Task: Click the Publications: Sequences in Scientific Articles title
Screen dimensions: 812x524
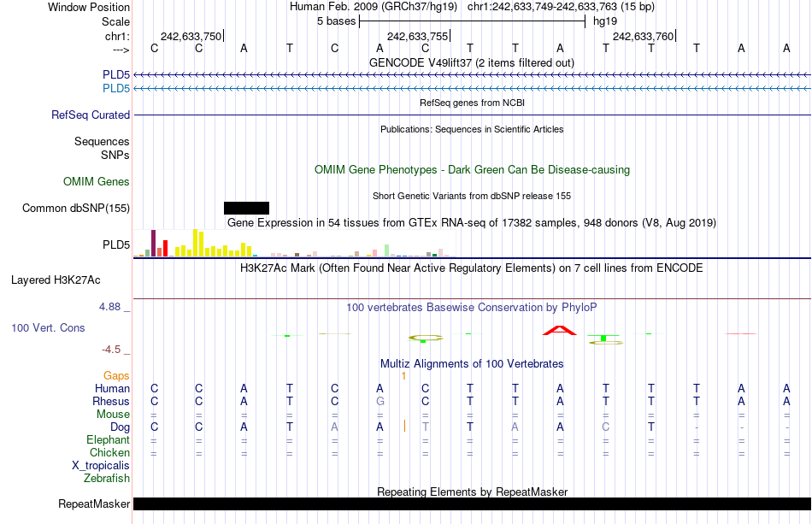Action: [x=472, y=129]
